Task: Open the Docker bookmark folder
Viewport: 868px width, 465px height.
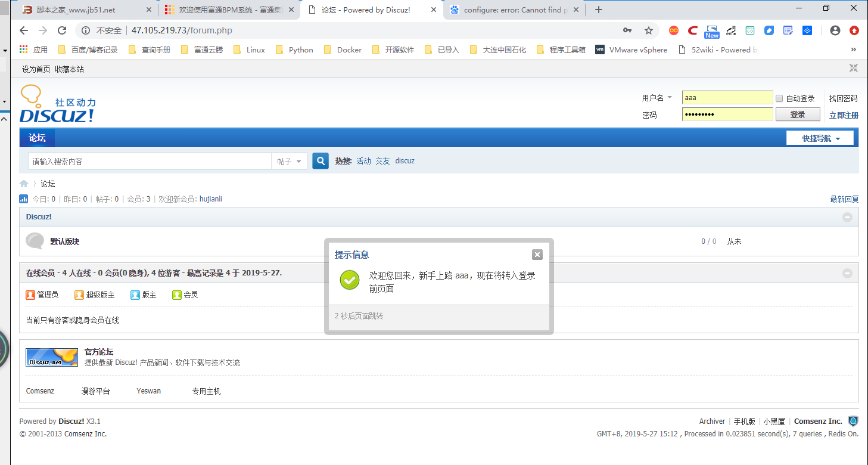Action: tap(343, 49)
